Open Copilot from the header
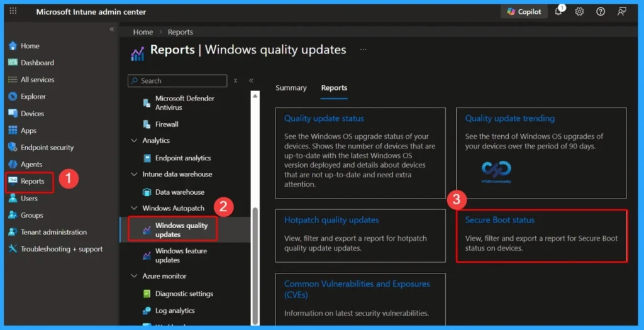 pos(524,11)
